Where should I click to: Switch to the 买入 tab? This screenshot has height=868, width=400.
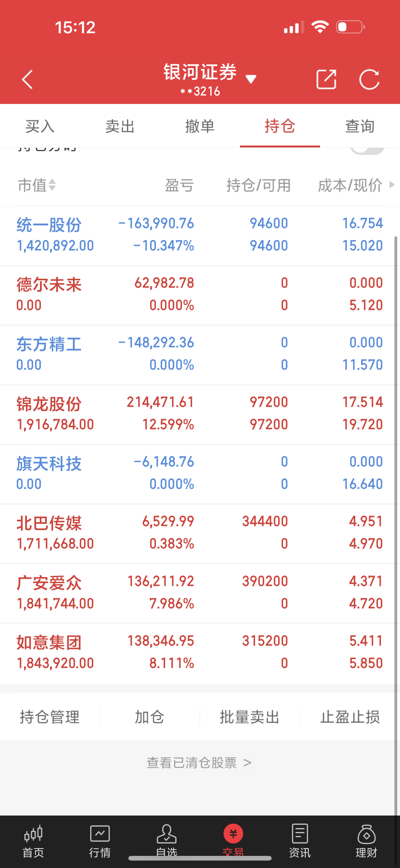40,126
